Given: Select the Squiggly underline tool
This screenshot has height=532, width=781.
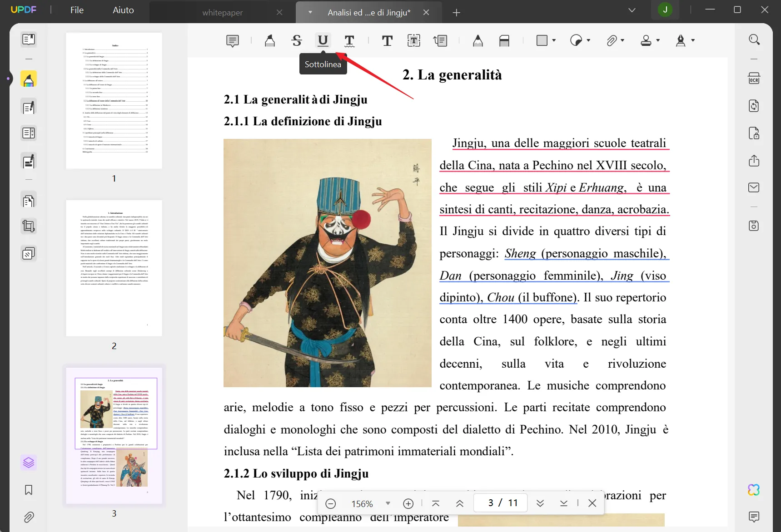Looking at the screenshot, I should click(349, 41).
